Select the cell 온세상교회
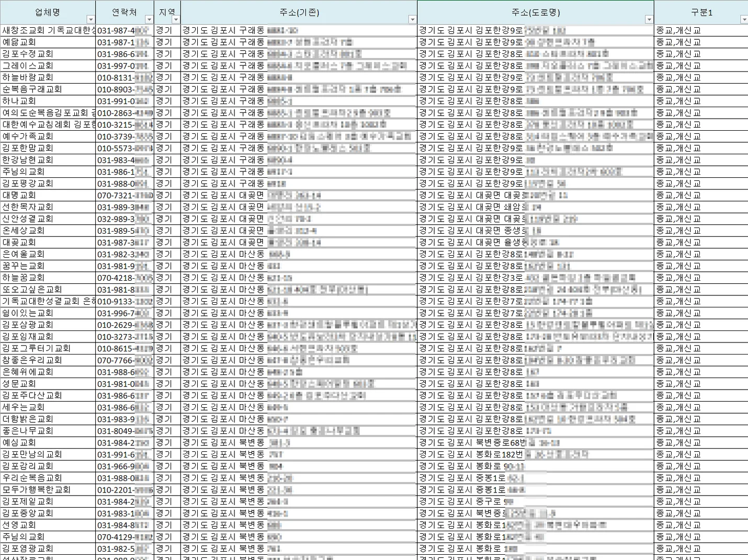The height and width of the screenshot is (560, 748). point(48,231)
